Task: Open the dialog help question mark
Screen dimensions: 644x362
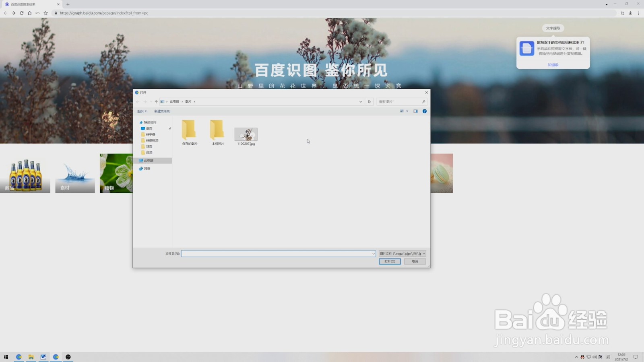Action: coord(424,111)
